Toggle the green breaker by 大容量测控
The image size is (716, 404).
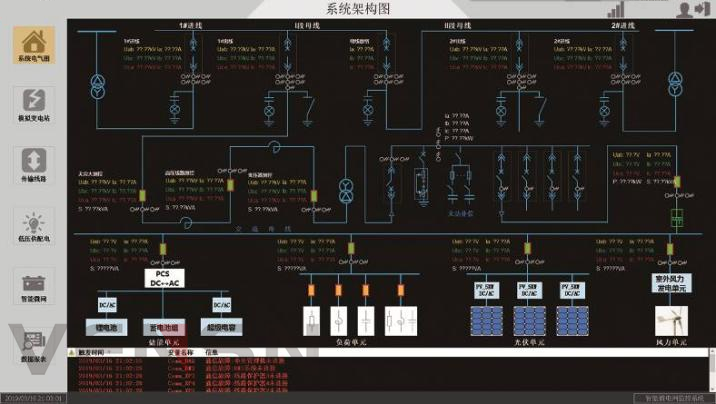(x=142, y=195)
